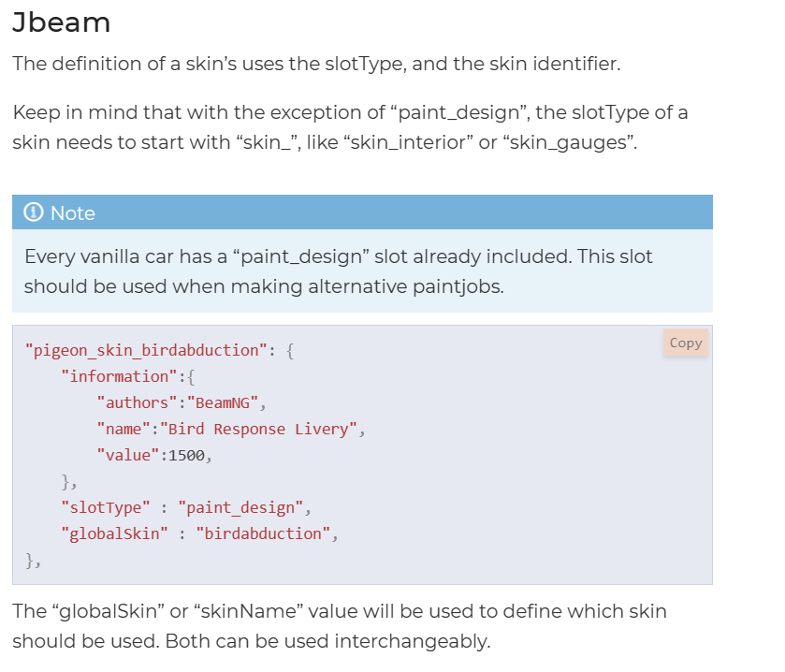785x672 pixels.
Task: Click the sentence "The definition of a skin's"
Action: [x=315, y=65]
